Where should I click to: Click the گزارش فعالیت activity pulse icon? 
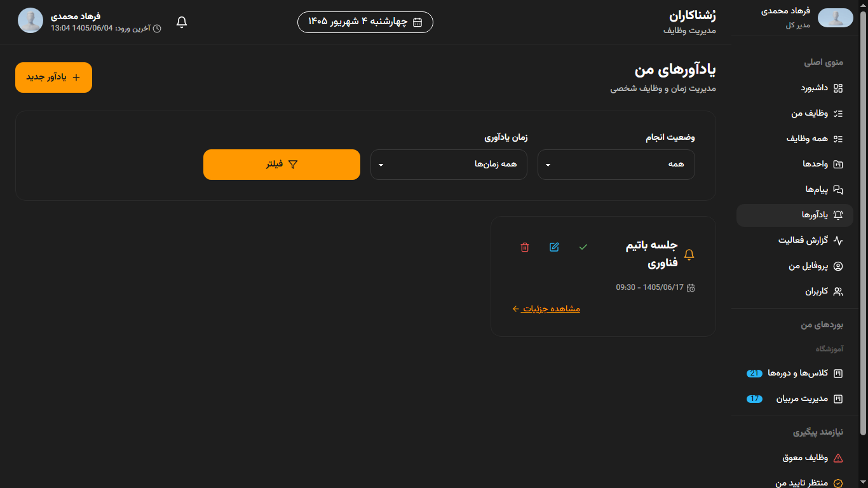click(838, 241)
